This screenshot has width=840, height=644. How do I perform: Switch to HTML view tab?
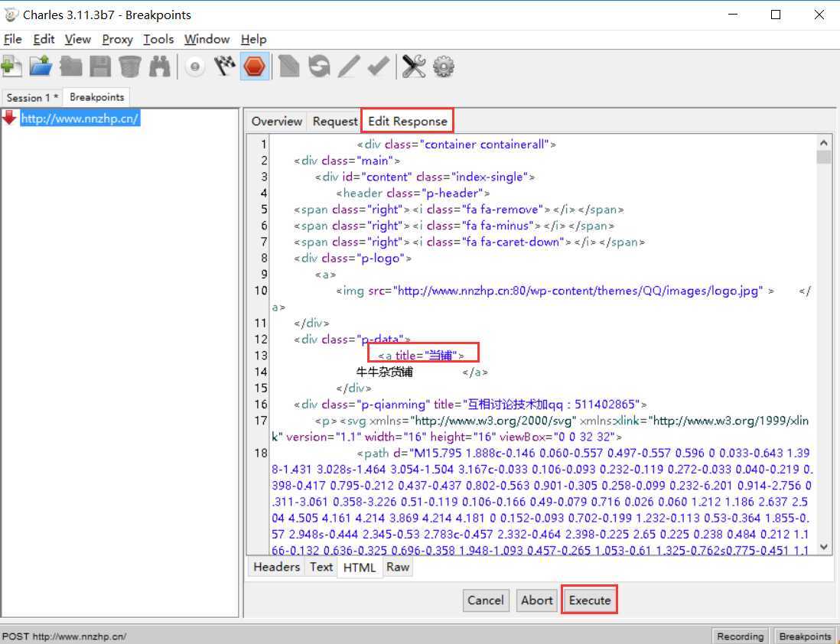(360, 568)
